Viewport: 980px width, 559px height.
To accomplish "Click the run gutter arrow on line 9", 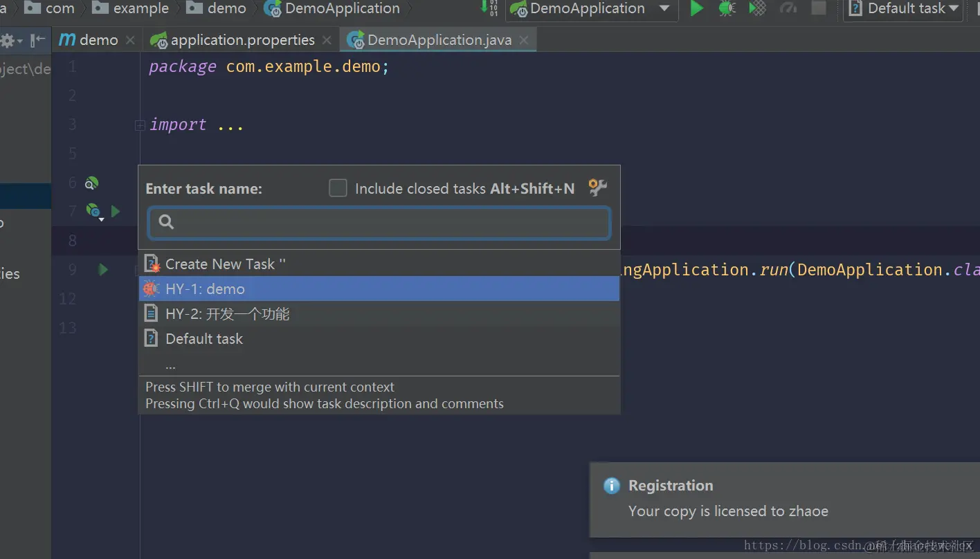I will (x=103, y=269).
